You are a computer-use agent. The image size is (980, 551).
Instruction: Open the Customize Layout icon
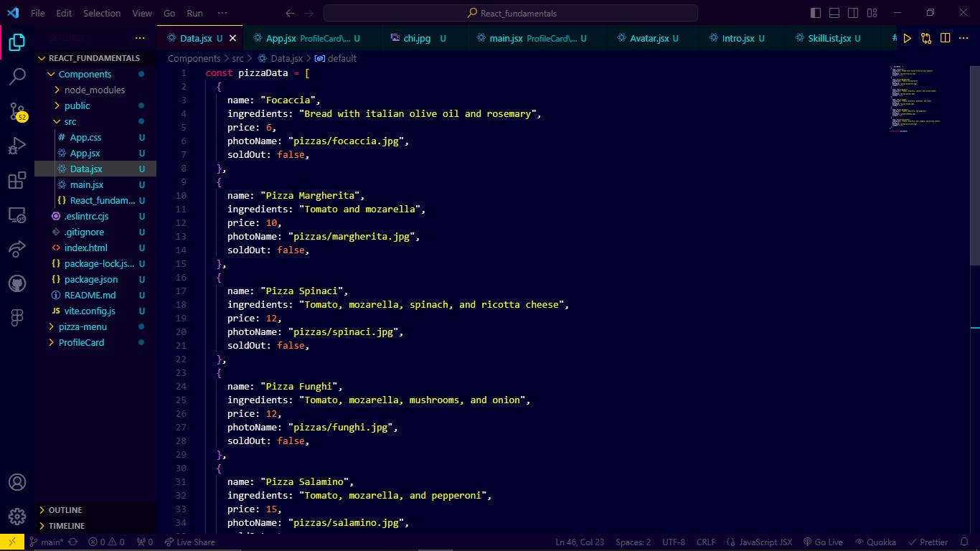[872, 13]
